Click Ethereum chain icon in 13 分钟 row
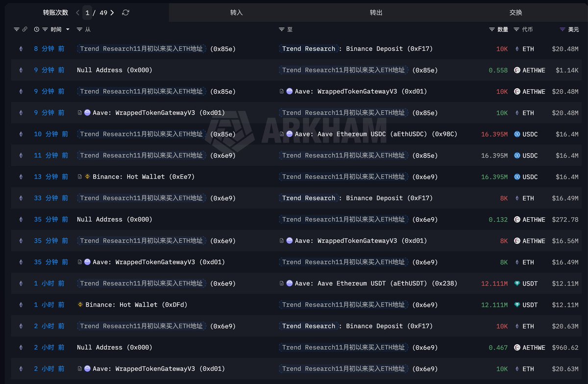Screen dimensions: 588x384 pos(21,177)
